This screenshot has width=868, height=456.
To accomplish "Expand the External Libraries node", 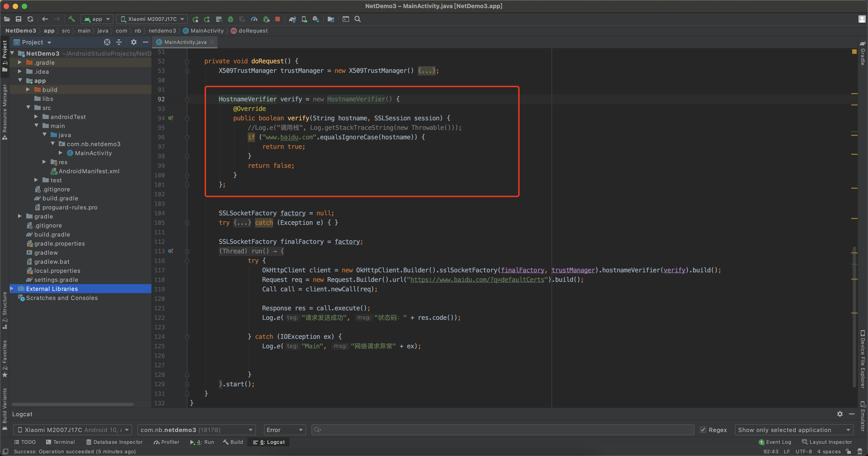I will tap(12, 289).
